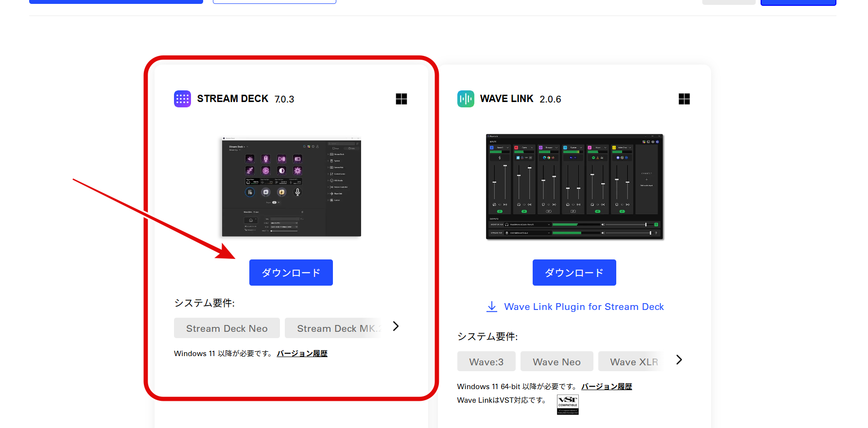Image resolution: width=868 pixels, height=428 pixels.
Task: Click the Wave Link mixer screenshot
Action: tap(574, 187)
